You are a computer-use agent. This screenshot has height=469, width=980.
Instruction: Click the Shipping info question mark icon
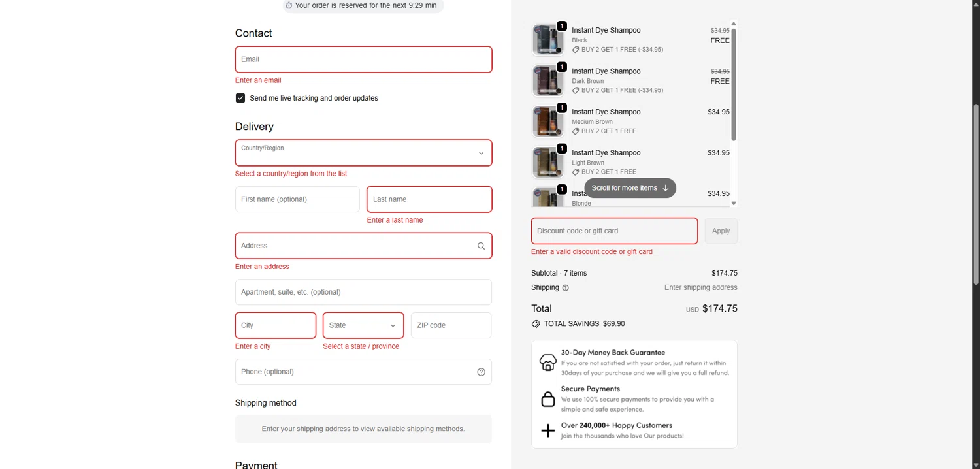[x=566, y=288]
